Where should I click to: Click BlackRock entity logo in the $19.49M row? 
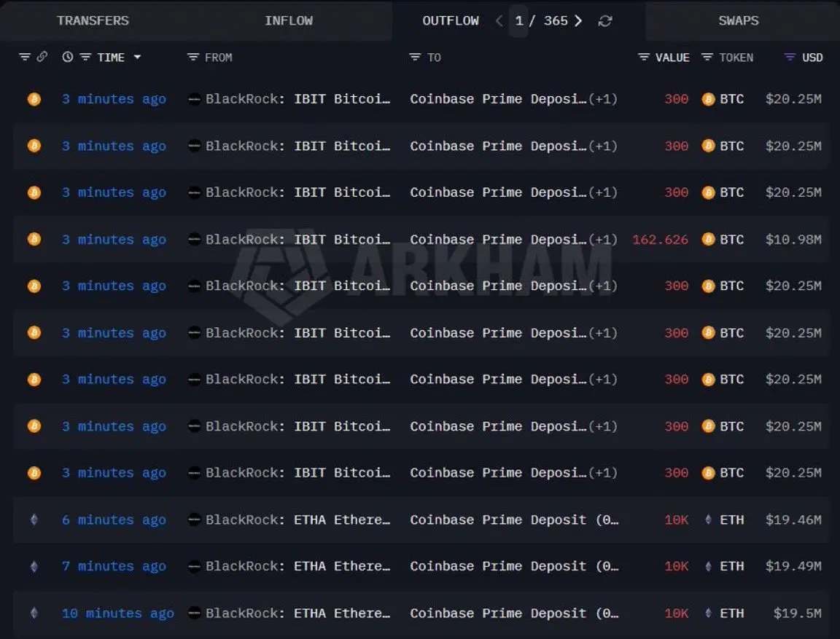[195, 566]
